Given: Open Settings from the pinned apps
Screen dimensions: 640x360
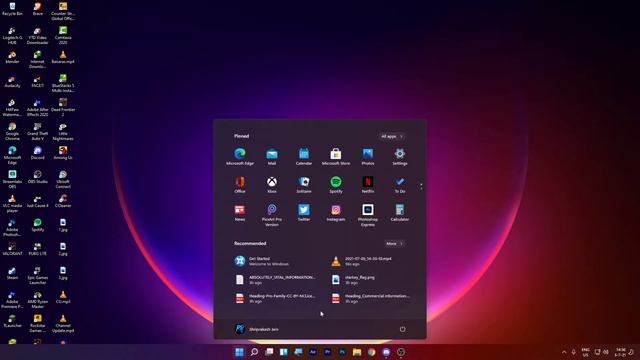Looking at the screenshot, I should (x=400, y=157).
